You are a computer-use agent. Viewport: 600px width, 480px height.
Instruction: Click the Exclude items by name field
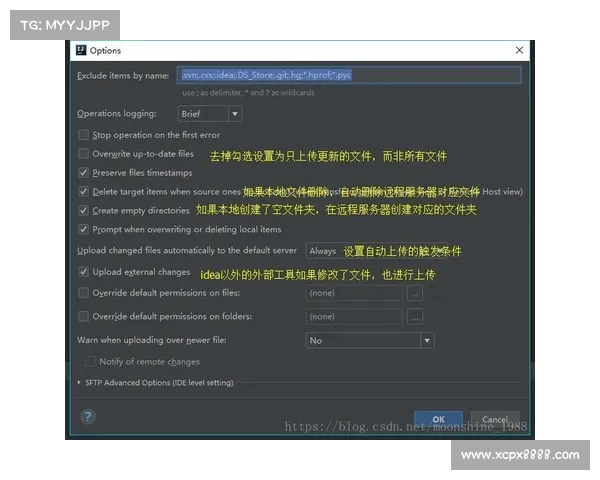click(350, 75)
